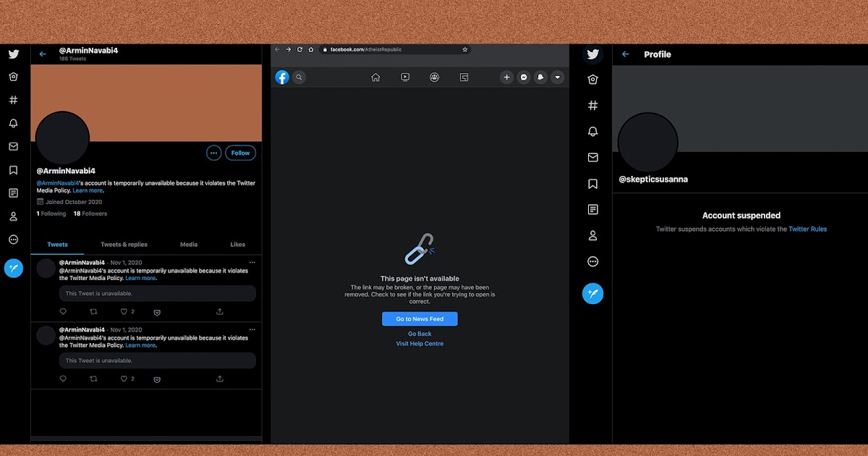Click the Facebook Create plus button
The height and width of the screenshot is (456, 868).
(507, 77)
